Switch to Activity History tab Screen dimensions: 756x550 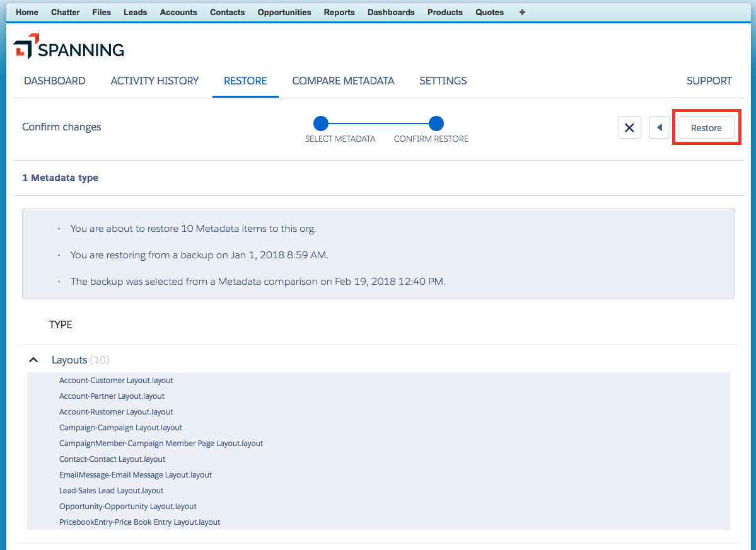[x=154, y=81]
